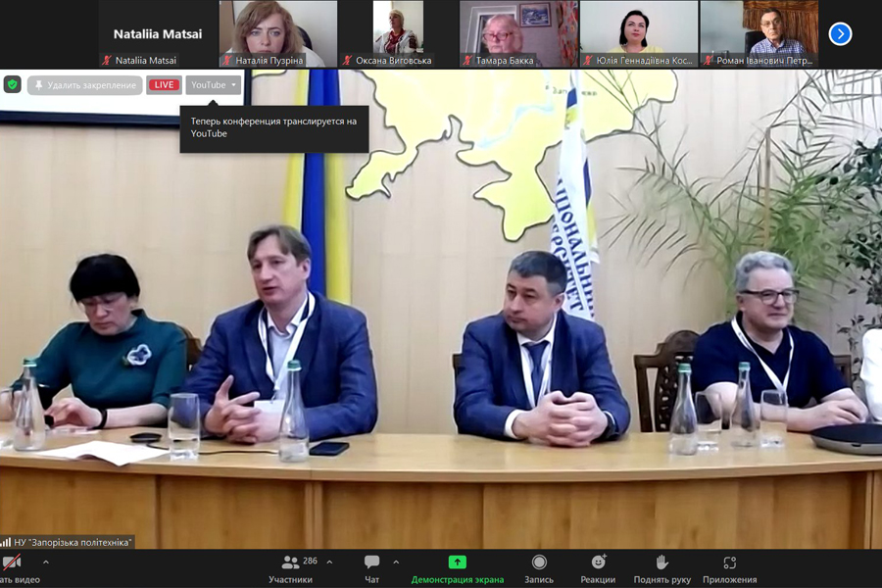Click muted mic icon beside Роман Іванович
The image size is (882, 588).
[x=709, y=60]
